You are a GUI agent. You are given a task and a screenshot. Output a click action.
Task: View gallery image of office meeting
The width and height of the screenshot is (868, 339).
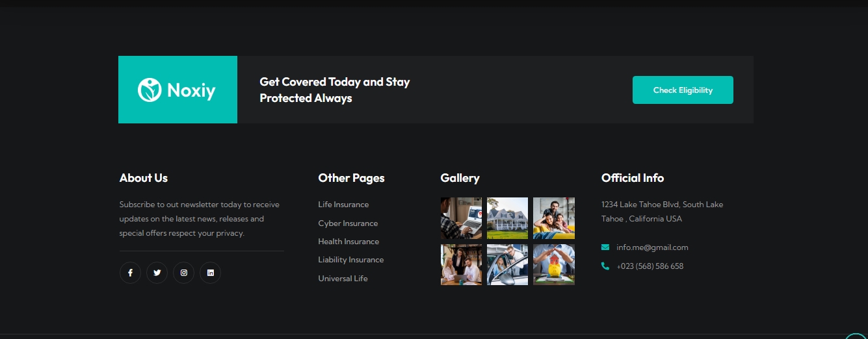click(x=461, y=264)
